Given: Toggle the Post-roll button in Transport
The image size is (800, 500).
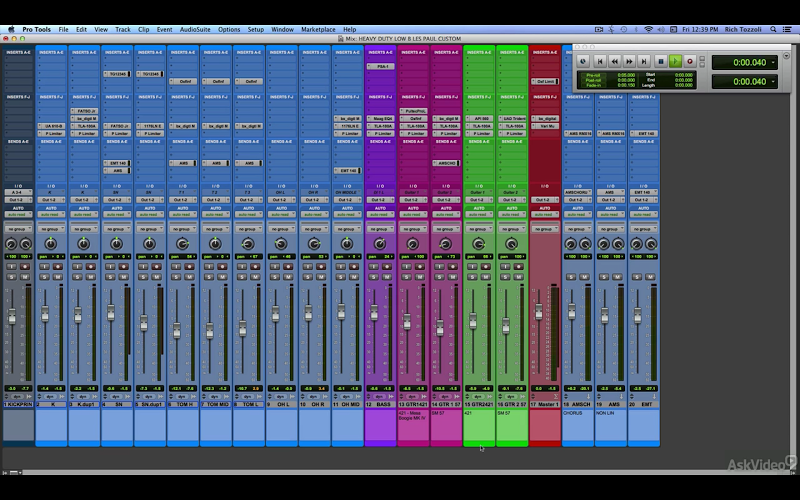Looking at the screenshot, I should tap(593, 80).
